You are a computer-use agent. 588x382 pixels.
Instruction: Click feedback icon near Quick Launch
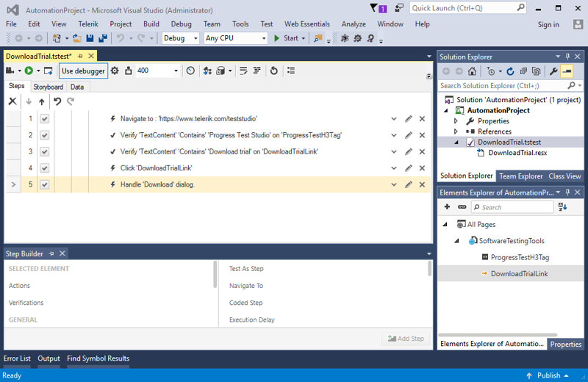tap(399, 8)
